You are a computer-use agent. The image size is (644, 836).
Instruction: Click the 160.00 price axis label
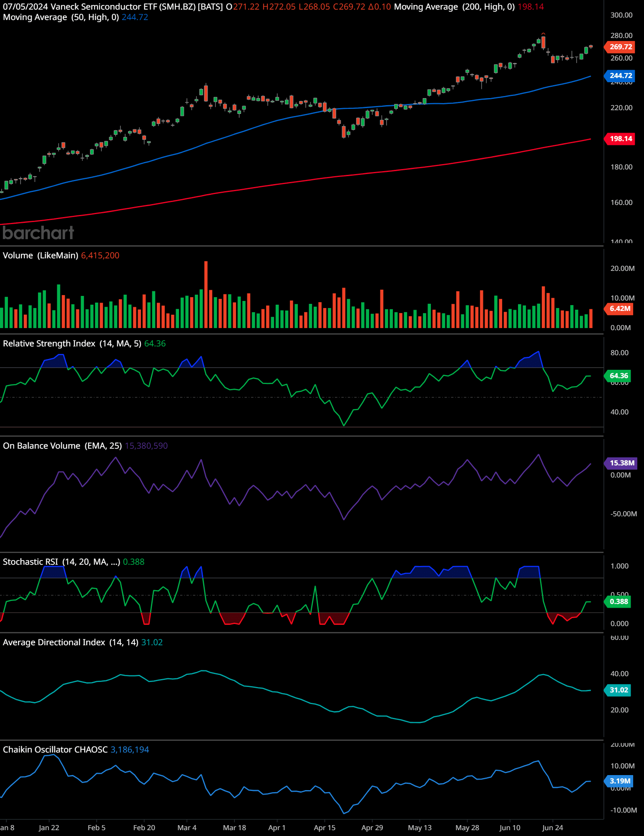621,202
